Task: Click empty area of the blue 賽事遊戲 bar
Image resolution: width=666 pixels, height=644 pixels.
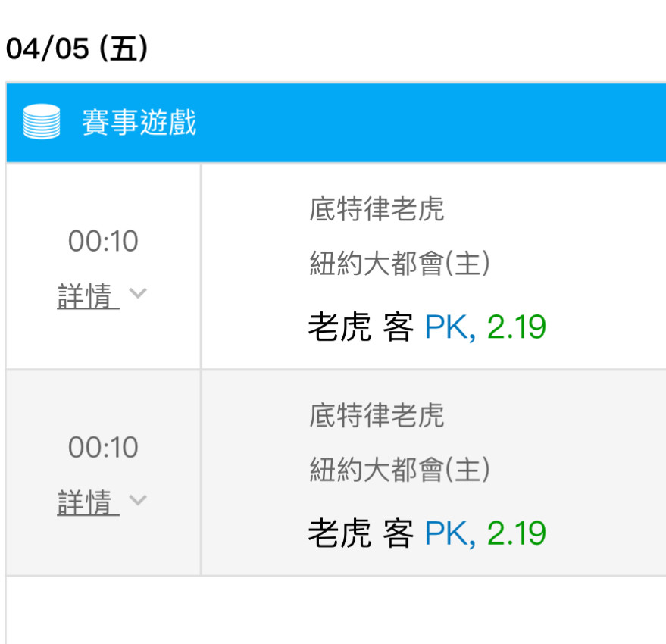Action: click(425, 122)
